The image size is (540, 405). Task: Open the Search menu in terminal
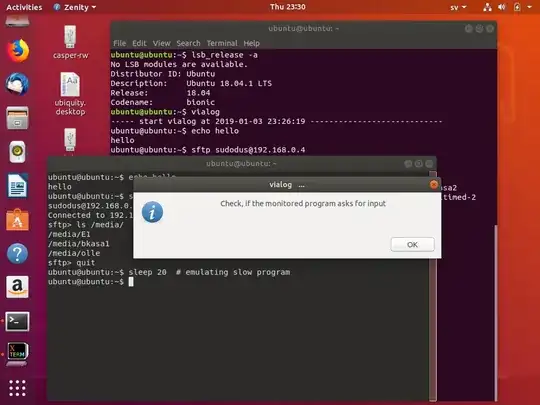point(188,43)
